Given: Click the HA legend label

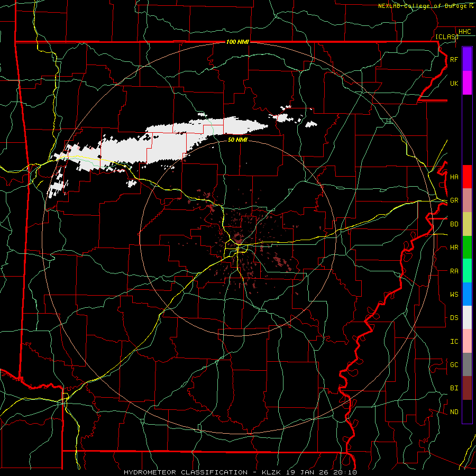Looking at the screenshot, I should click(x=454, y=177).
